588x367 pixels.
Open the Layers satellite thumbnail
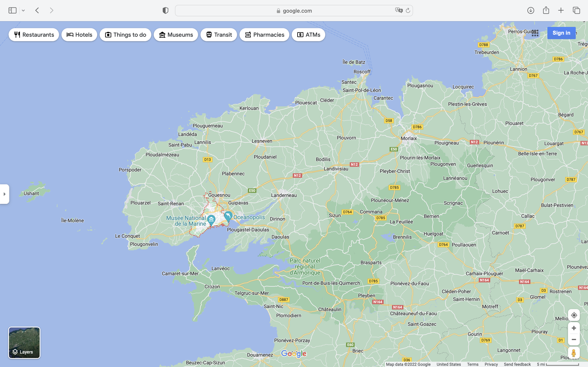coord(24,343)
